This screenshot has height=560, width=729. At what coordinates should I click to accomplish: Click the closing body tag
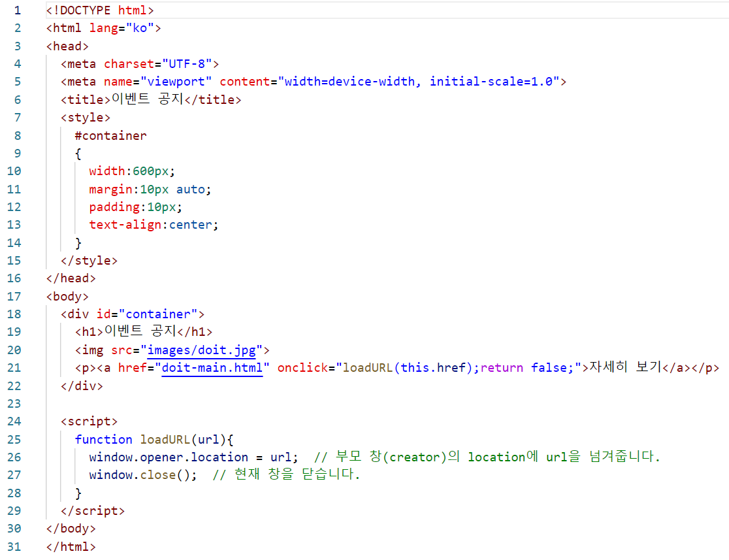pos(71,529)
